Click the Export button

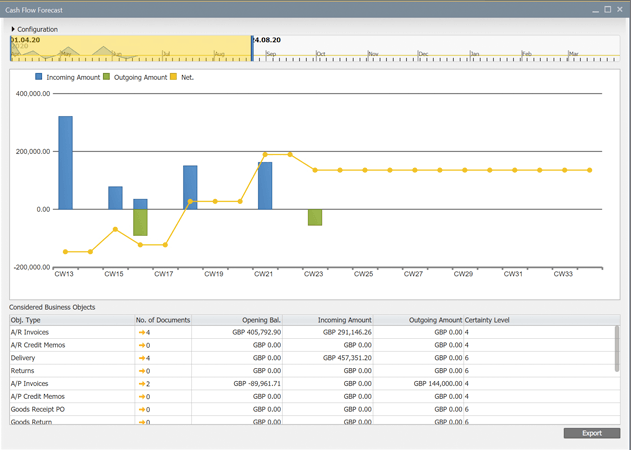click(592, 433)
